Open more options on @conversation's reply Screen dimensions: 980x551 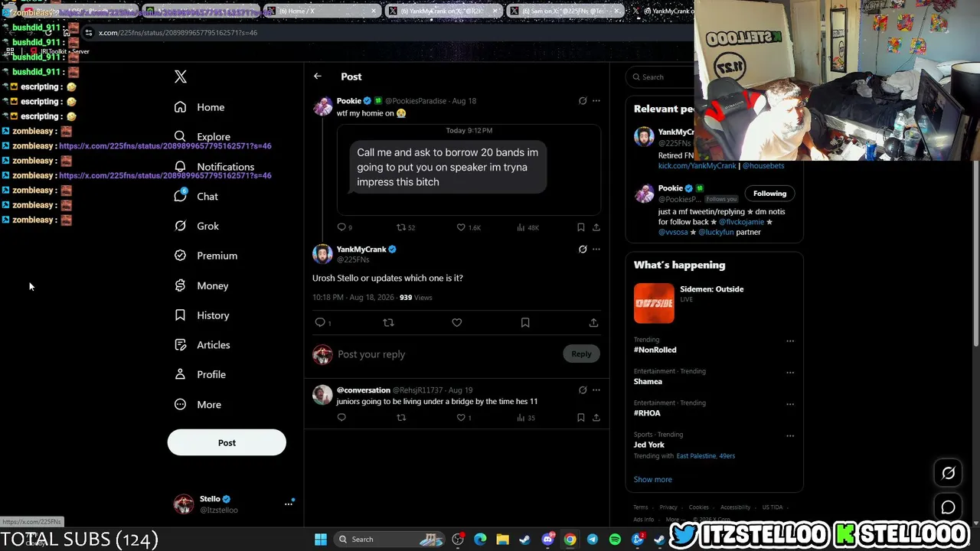tap(596, 390)
